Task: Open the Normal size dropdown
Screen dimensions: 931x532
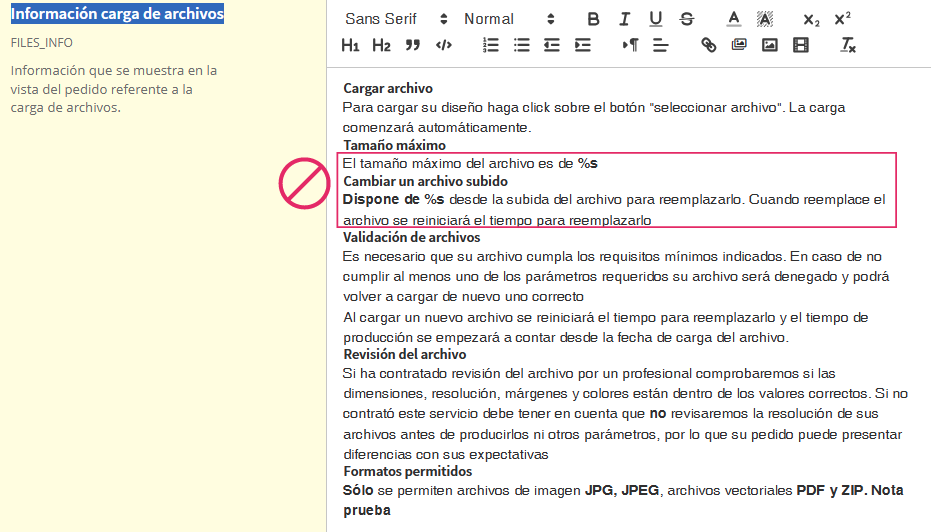Action: [509, 19]
